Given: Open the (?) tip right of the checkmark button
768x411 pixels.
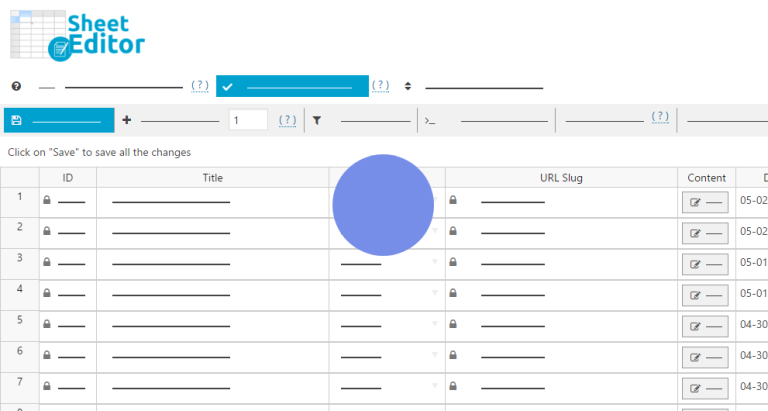Looking at the screenshot, I should 381,86.
